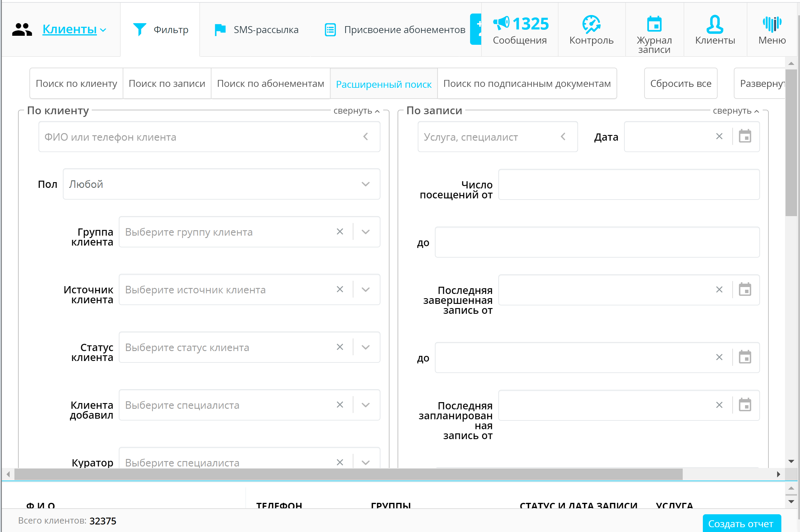Click the horizontal scrollbar of filter panel

pos(348,474)
